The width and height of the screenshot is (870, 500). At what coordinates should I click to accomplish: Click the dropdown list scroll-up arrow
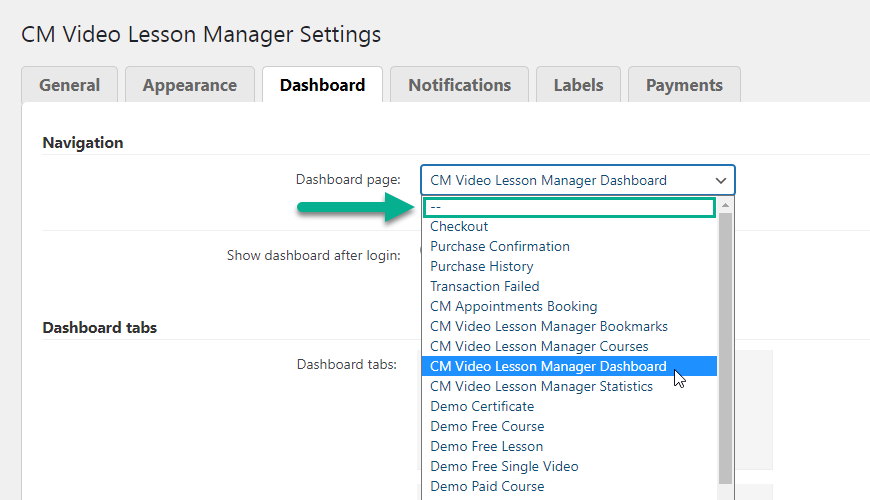point(725,205)
